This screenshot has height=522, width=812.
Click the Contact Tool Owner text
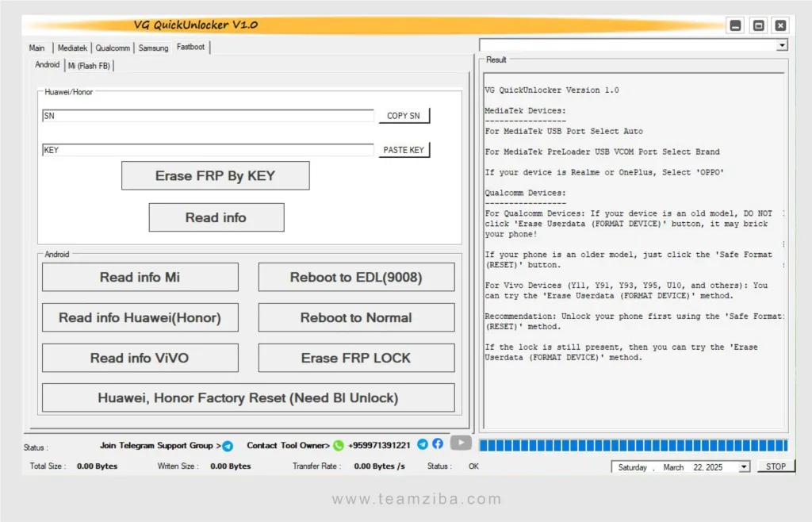[288, 446]
